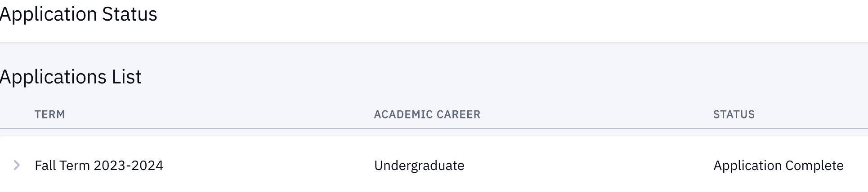Toggle details arrow beside Fall Term 2023-2024
This screenshot has width=868, height=192.
[17, 166]
